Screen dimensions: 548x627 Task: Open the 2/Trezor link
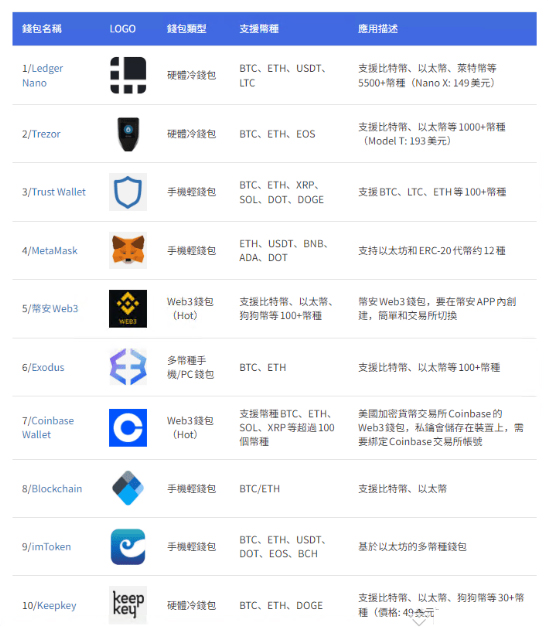coord(41,134)
